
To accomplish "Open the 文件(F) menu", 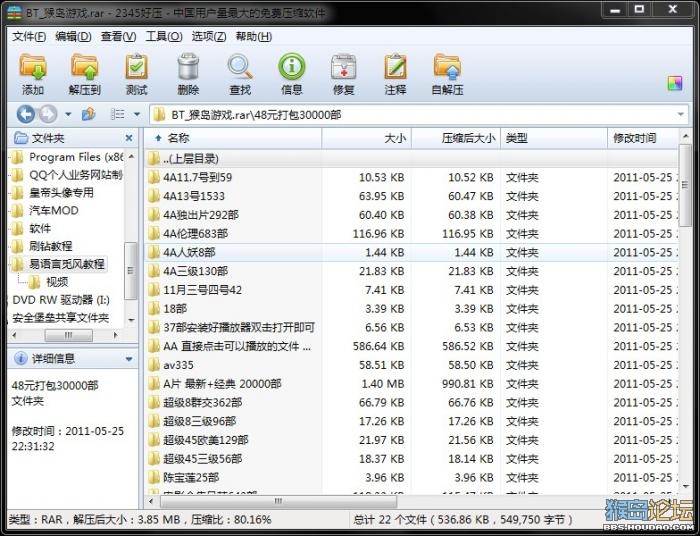I will tap(29, 37).
